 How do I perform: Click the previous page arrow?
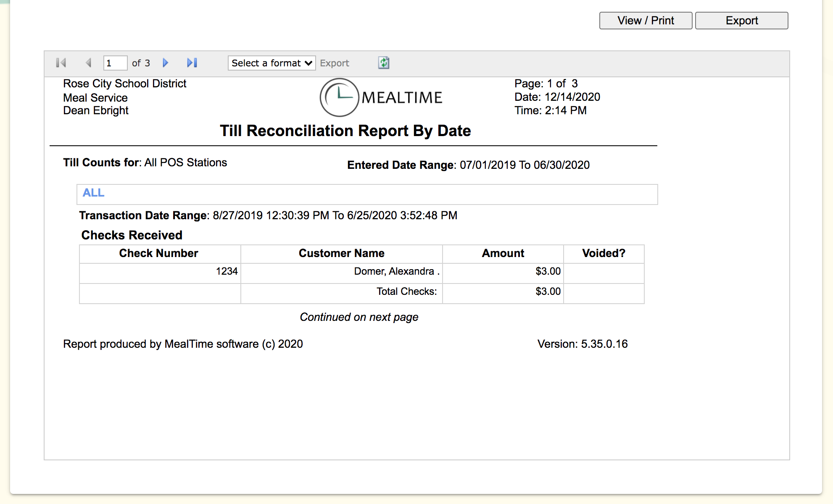88,63
